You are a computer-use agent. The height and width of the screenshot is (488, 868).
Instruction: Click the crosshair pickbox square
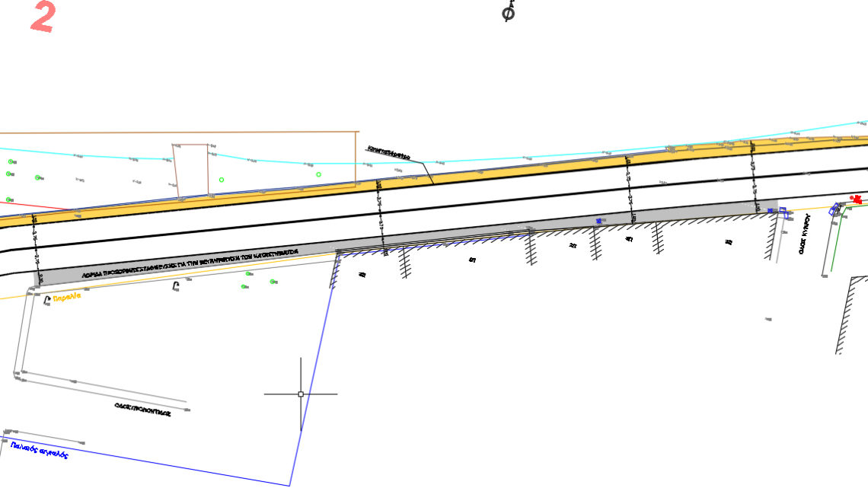pyautogui.click(x=301, y=394)
